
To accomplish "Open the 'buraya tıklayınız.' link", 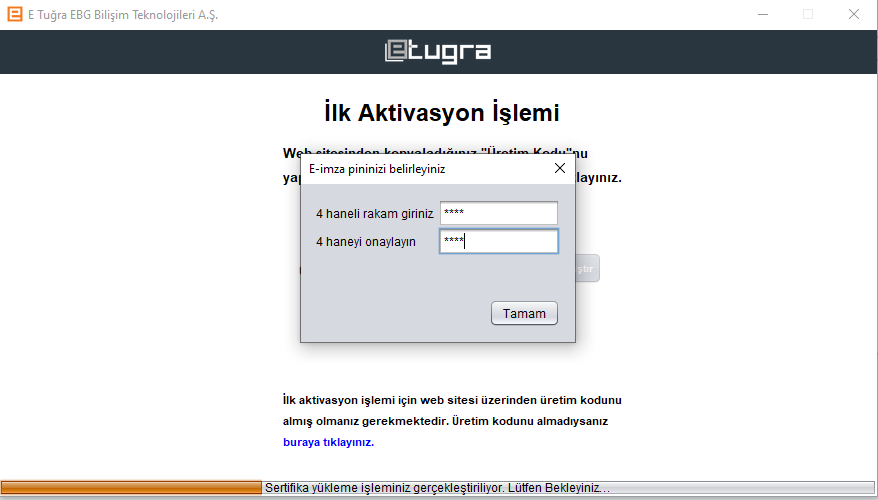I will (x=329, y=442).
